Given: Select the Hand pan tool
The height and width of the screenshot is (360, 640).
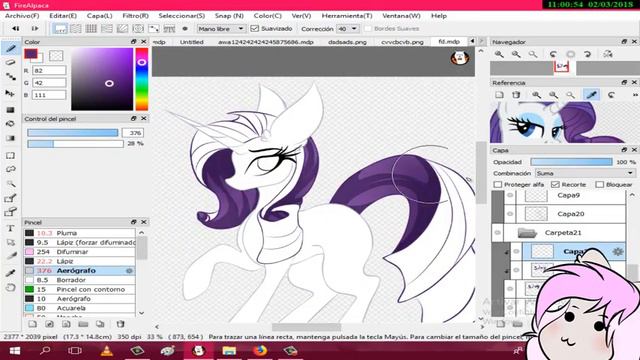Looking at the screenshot, I should click(x=11, y=287).
